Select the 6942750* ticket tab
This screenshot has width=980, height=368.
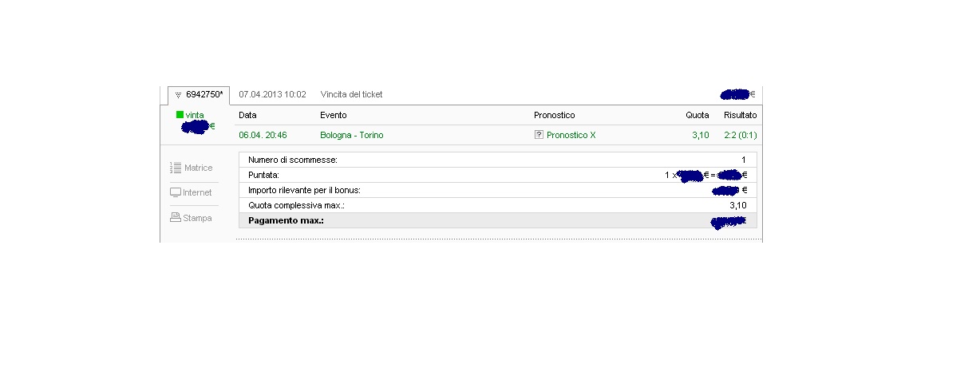click(x=199, y=94)
